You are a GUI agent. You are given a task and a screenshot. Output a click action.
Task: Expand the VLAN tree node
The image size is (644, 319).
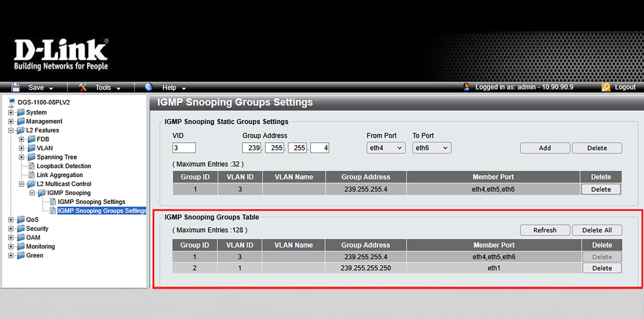click(x=21, y=148)
